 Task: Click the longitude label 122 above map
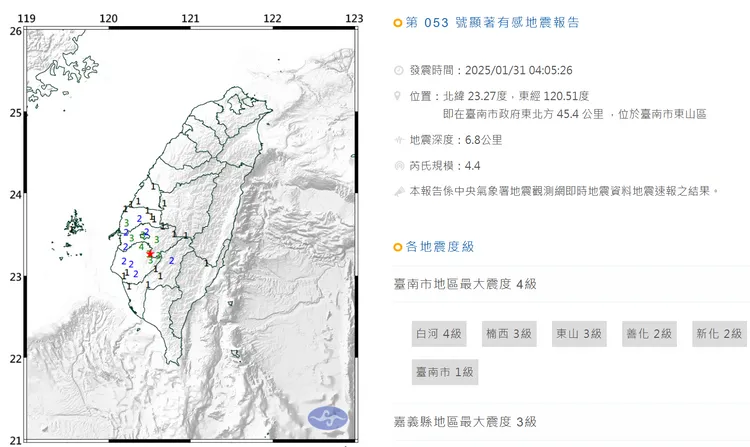coord(273,18)
